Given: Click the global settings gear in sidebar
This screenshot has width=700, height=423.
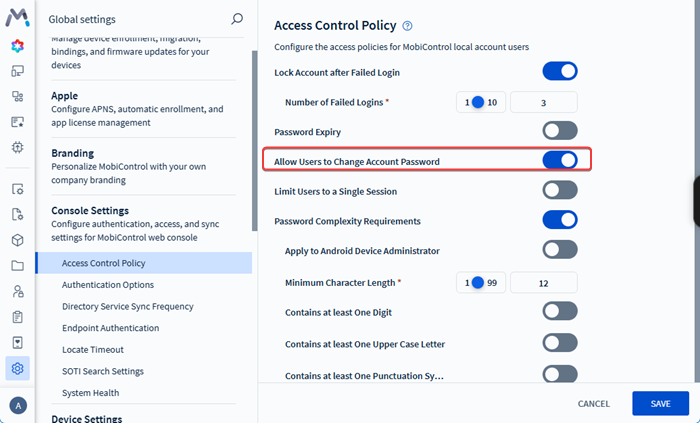Looking at the screenshot, I should [18, 369].
